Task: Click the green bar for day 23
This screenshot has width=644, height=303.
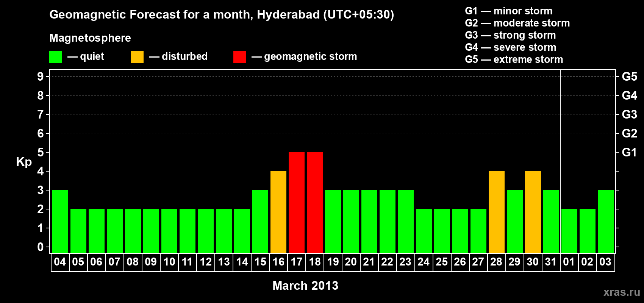Action: click(406, 221)
